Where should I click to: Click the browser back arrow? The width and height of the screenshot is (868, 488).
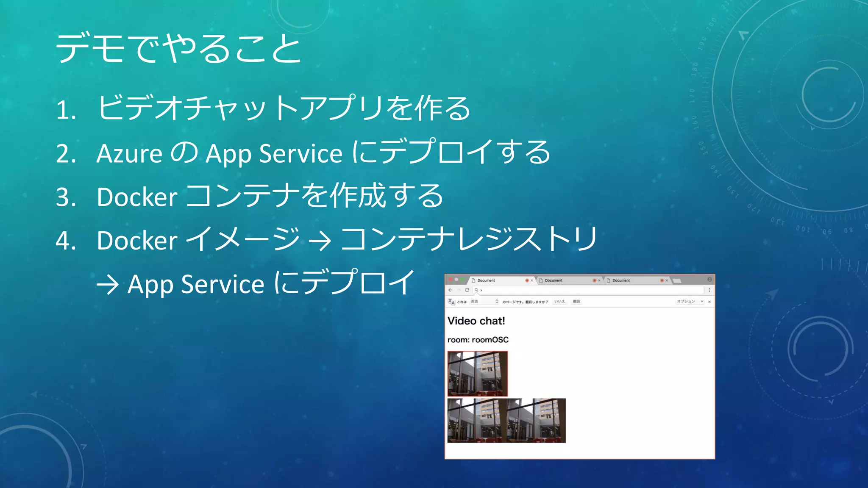click(450, 290)
